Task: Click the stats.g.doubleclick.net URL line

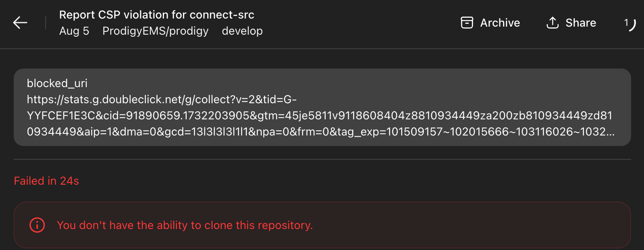Action: pyautogui.click(x=162, y=99)
